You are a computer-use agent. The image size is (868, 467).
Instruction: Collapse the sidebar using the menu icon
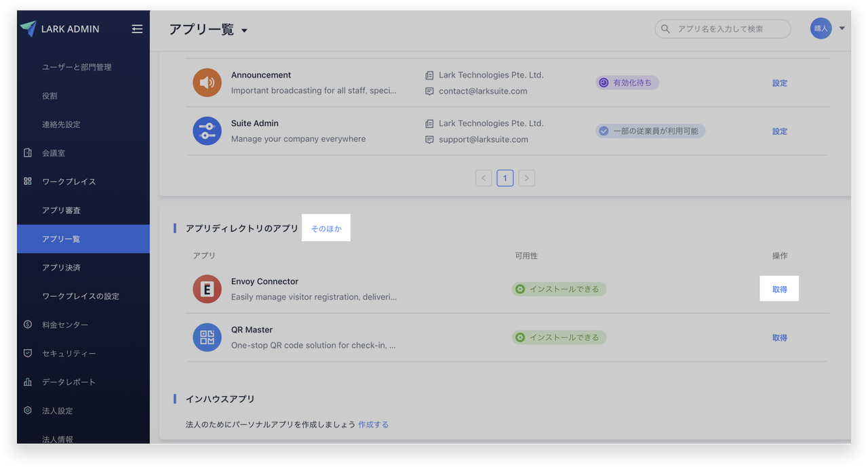tap(137, 29)
